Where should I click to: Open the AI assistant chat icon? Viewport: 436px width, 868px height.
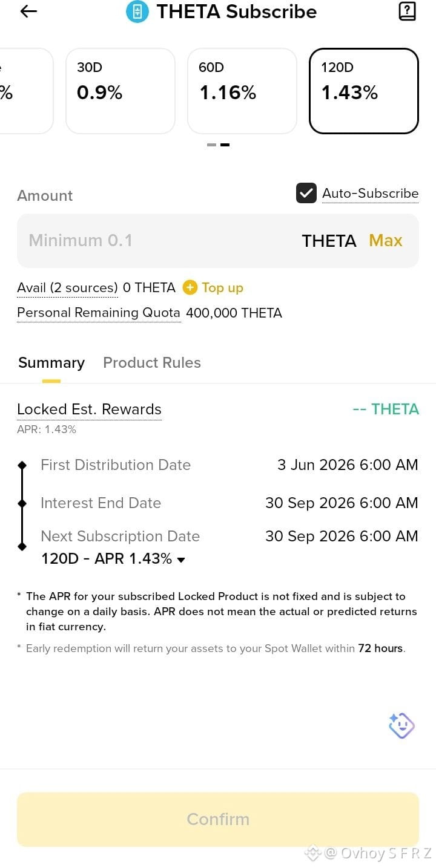pos(401,726)
